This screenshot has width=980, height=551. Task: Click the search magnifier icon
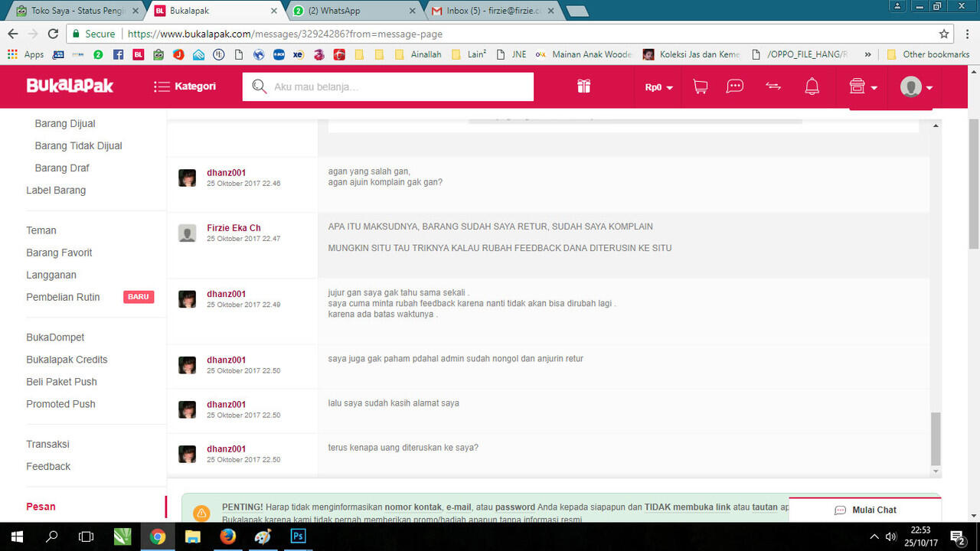click(260, 86)
